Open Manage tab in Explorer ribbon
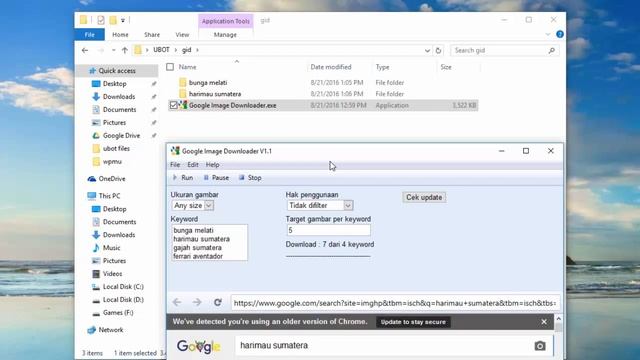This screenshot has height=360, width=640. (x=225, y=35)
